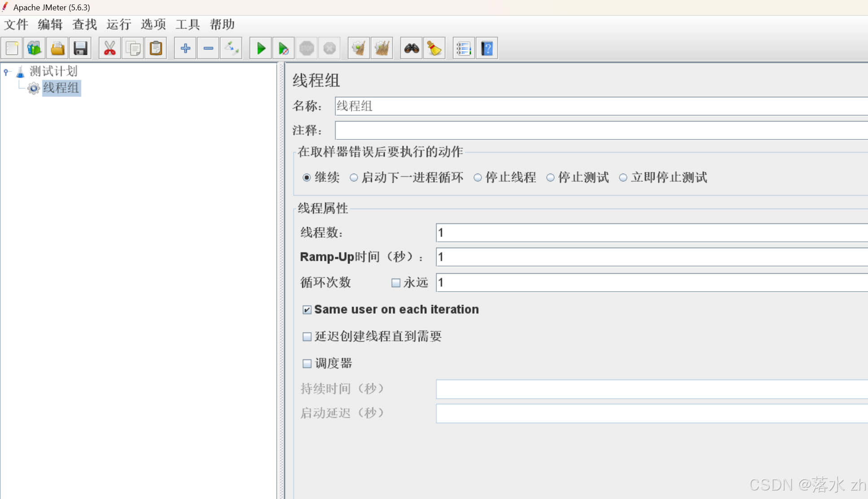This screenshot has width=868, height=499.
Task: Open the 查找 menu
Action: [x=84, y=24]
